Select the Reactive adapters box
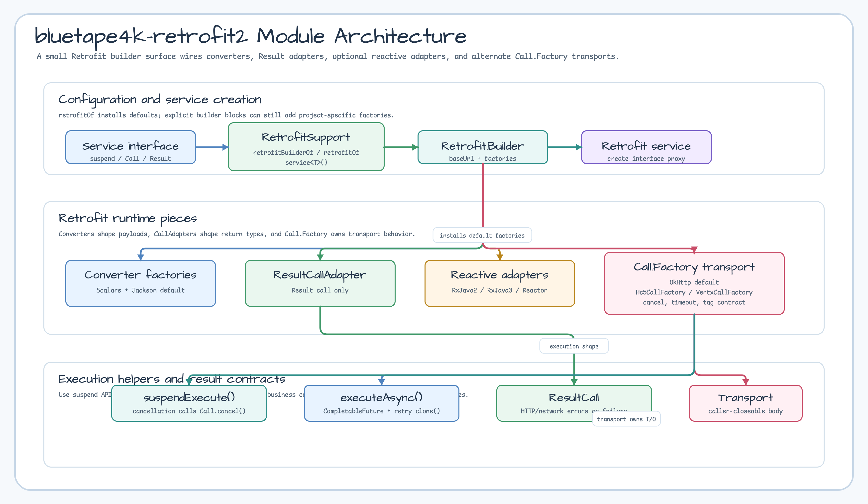Image resolution: width=868 pixels, height=504 pixels. click(x=500, y=283)
